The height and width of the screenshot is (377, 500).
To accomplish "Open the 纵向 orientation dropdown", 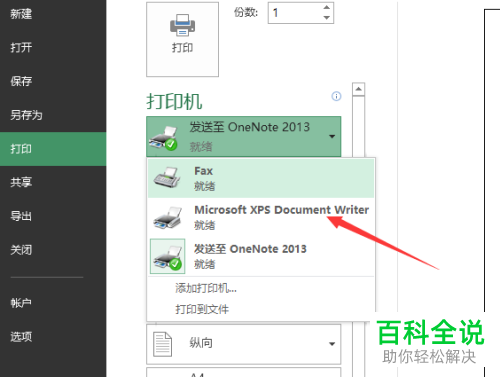I will 244,344.
